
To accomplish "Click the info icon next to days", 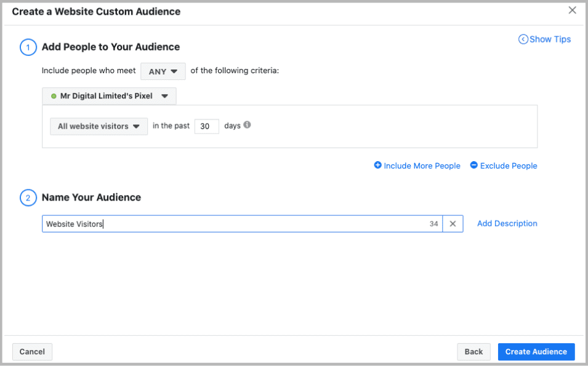I will 247,125.
